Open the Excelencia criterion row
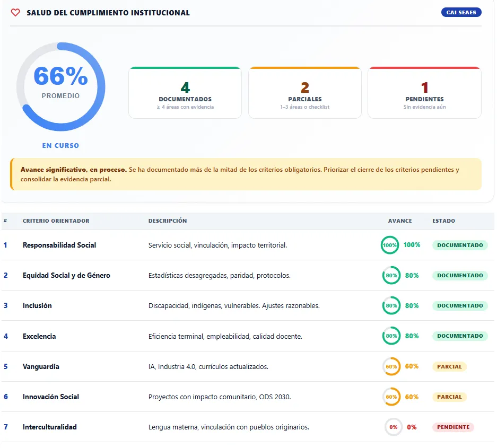The width and height of the screenshot is (497, 448). (248, 336)
